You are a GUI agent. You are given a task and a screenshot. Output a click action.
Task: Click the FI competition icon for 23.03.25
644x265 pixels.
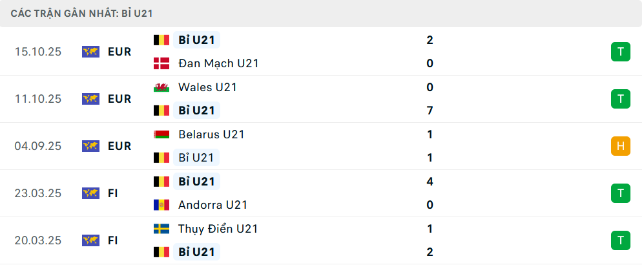click(x=90, y=193)
